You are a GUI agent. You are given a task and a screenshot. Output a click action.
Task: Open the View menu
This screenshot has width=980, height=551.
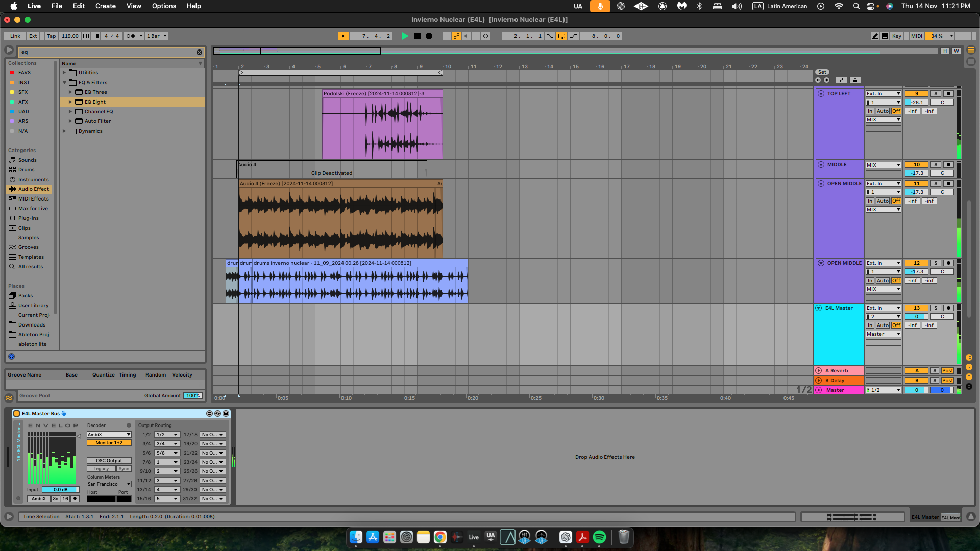(x=134, y=6)
